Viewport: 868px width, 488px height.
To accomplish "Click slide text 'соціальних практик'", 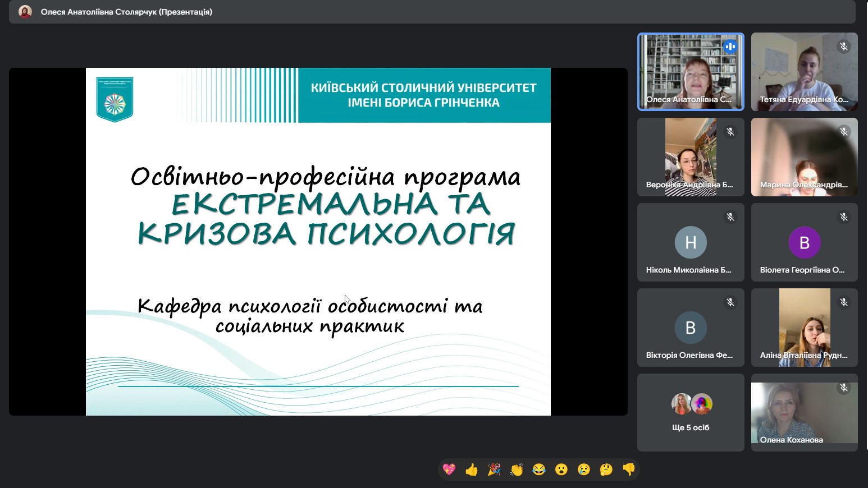I will pos(310,326).
